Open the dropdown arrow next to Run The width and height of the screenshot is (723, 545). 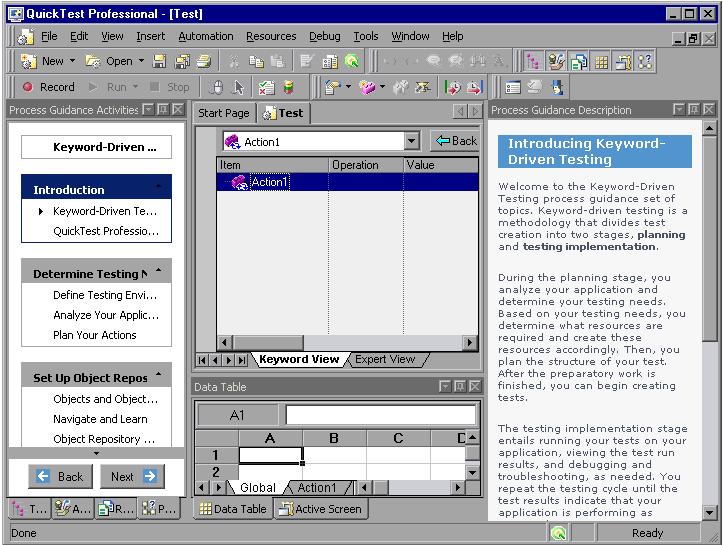coord(136,87)
